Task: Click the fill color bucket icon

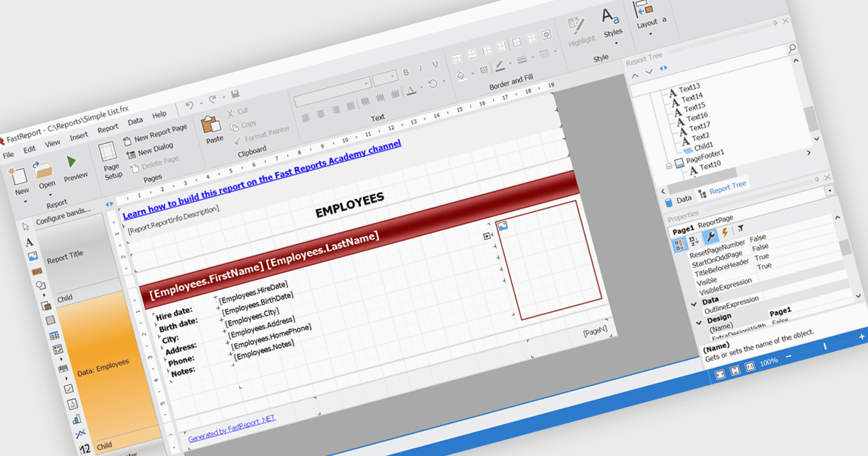Action: point(461,75)
